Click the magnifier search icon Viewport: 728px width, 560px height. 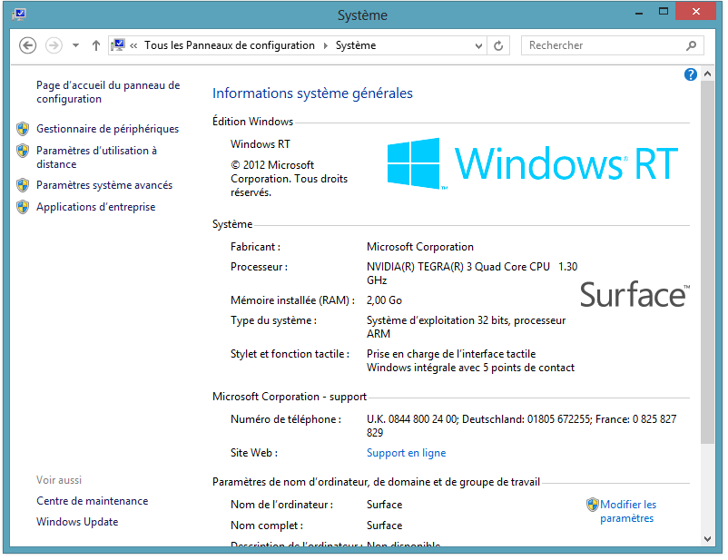(x=692, y=45)
